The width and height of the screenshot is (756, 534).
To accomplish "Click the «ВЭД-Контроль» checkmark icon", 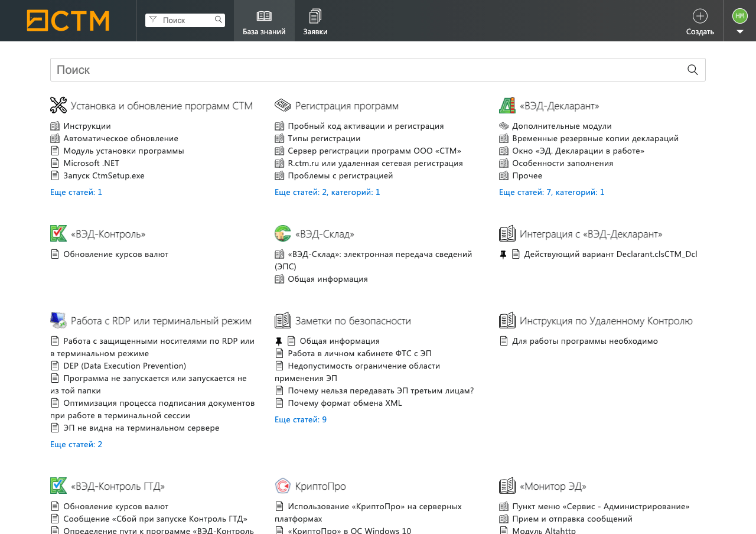I will point(58,233).
